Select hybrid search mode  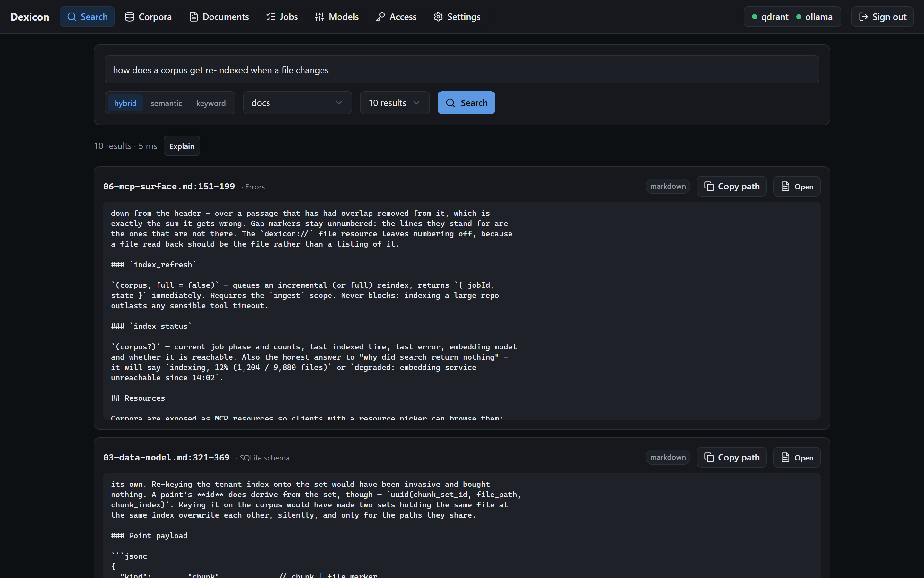coord(125,103)
